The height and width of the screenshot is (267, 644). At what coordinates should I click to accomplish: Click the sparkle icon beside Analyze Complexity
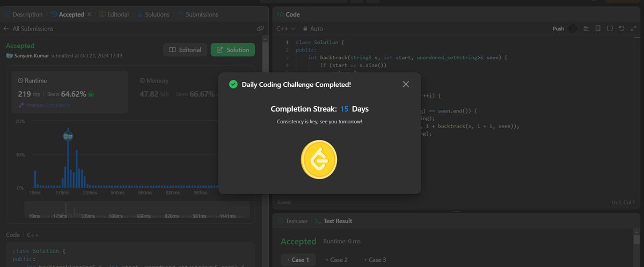tap(21, 106)
